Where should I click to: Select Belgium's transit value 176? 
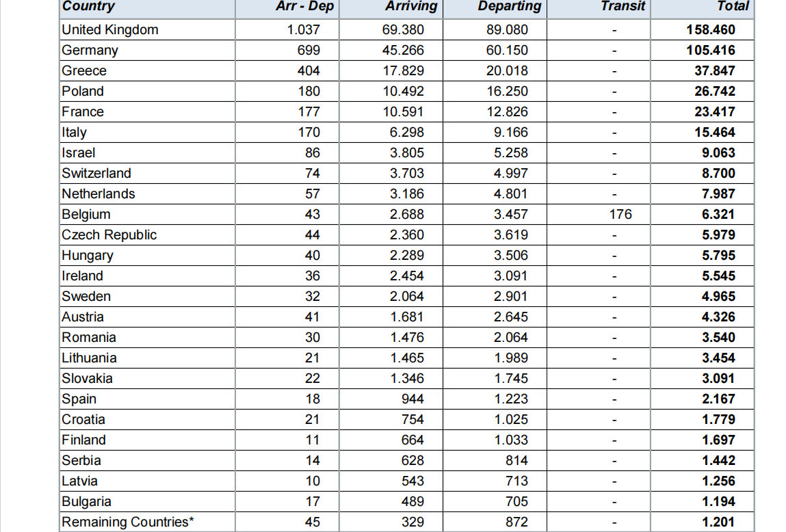pyautogui.click(x=620, y=215)
